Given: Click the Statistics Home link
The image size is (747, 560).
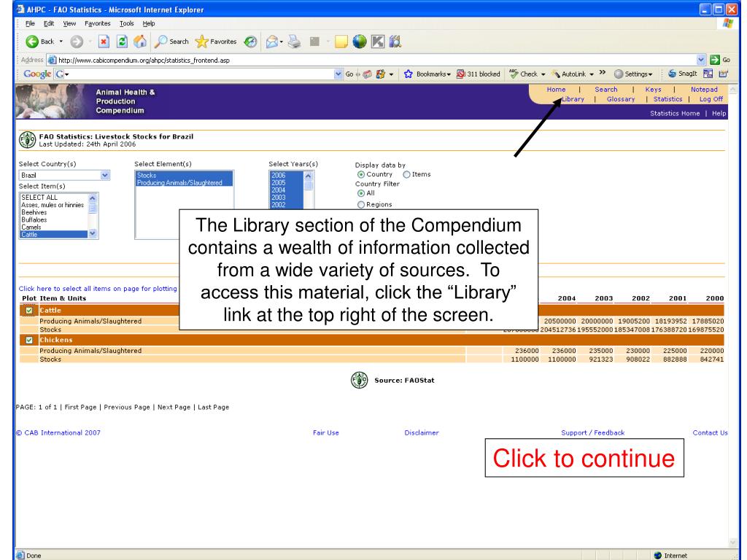Looking at the screenshot, I should pos(675,113).
